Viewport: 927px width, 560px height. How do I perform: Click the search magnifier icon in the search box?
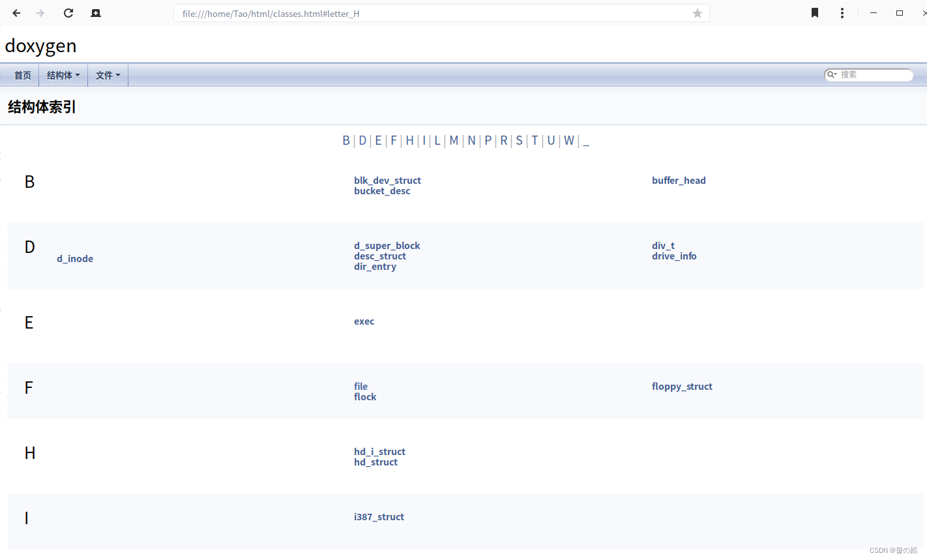pyautogui.click(x=832, y=75)
